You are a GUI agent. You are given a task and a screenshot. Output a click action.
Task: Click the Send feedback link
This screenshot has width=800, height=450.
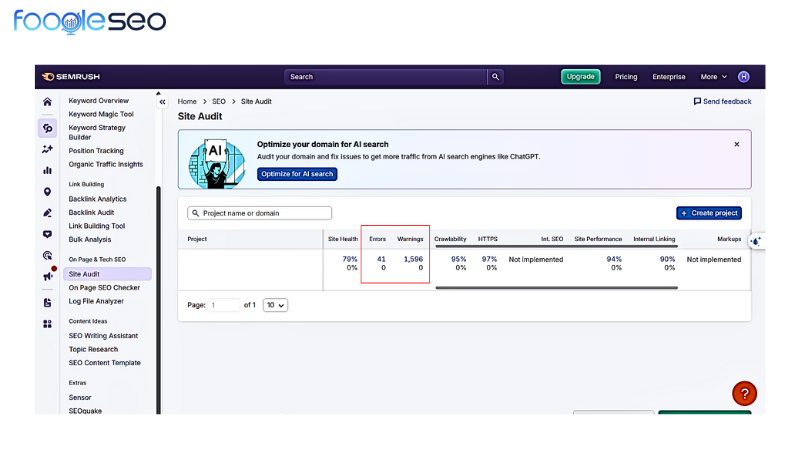[x=722, y=102]
